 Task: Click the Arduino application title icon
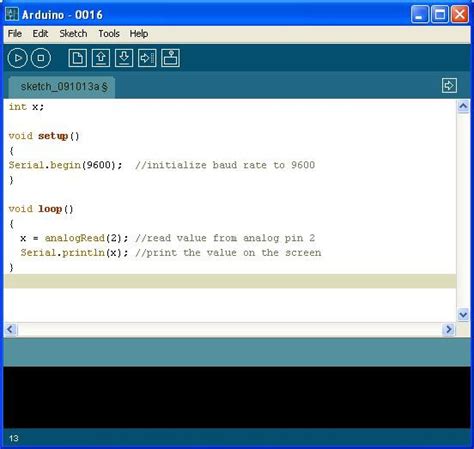pos(12,14)
